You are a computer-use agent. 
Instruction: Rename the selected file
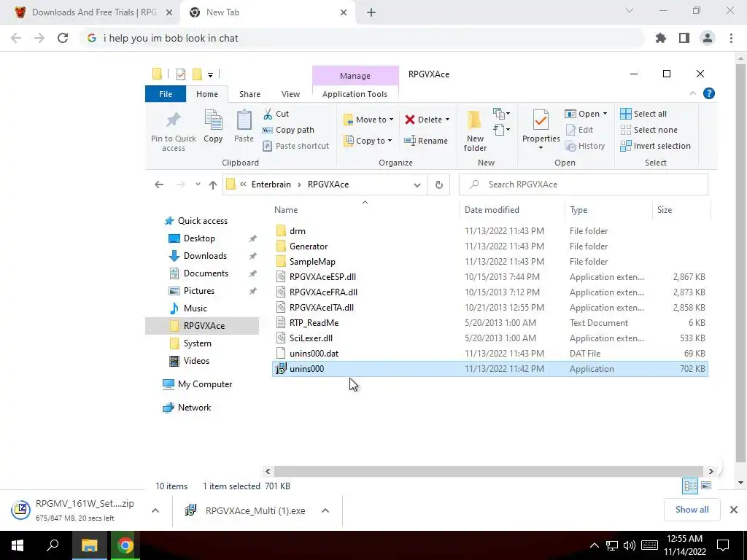click(426, 141)
